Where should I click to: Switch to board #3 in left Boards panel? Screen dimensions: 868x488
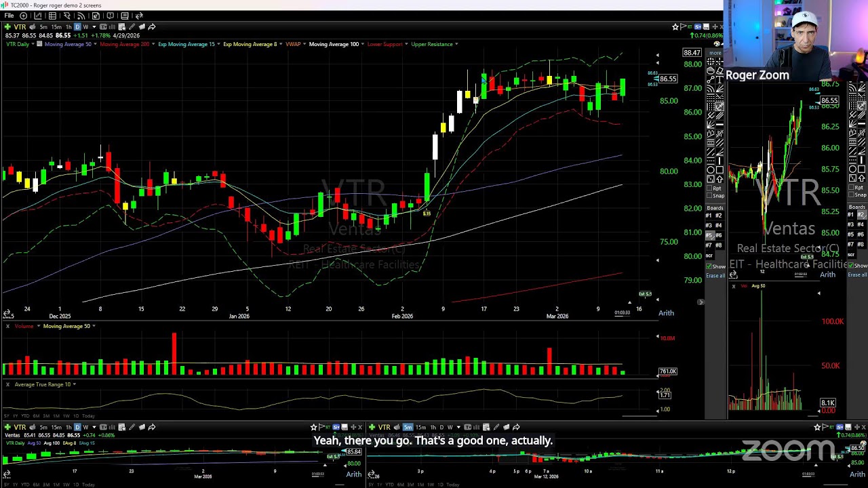point(709,225)
